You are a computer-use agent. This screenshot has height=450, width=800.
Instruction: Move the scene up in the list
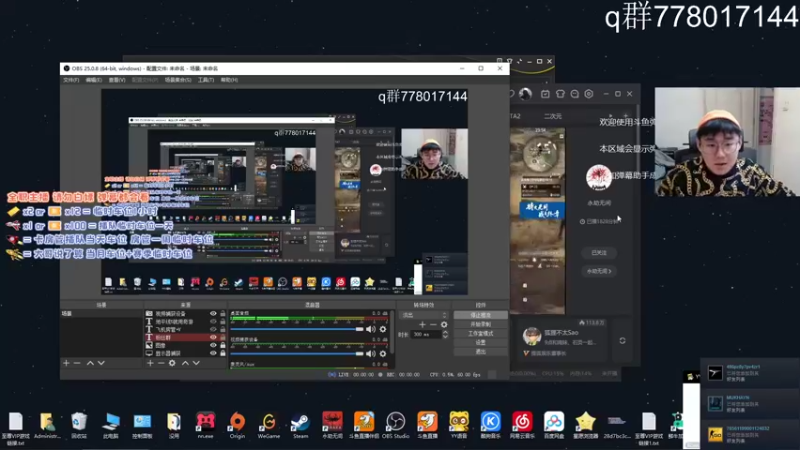(x=90, y=363)
